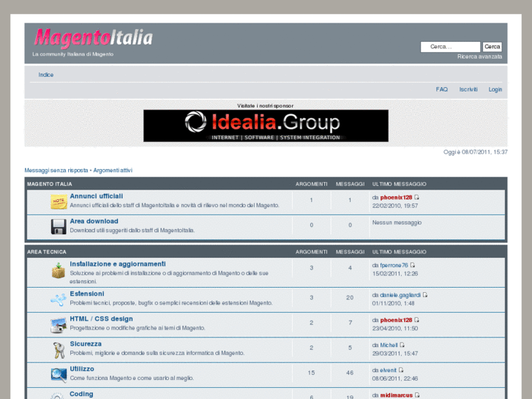Viewport: 532px width, 399px height.
Task: Click the Cerca search button
Action: [492, 47]
